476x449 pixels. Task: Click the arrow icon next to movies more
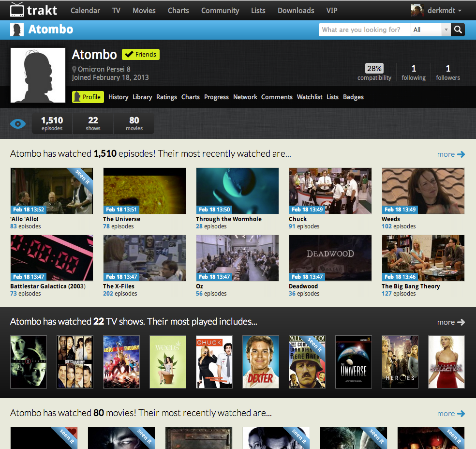[461, 414]
